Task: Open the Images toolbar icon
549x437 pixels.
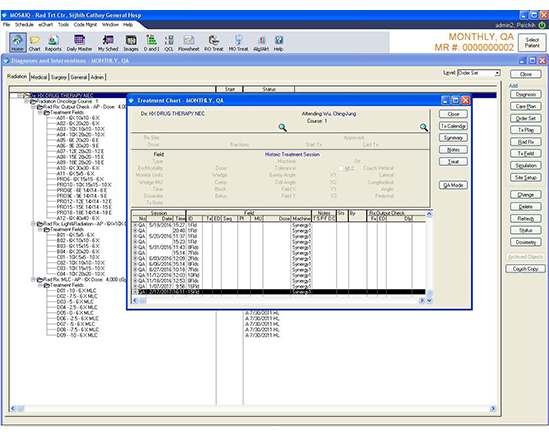Action: [x=131, y=43]
